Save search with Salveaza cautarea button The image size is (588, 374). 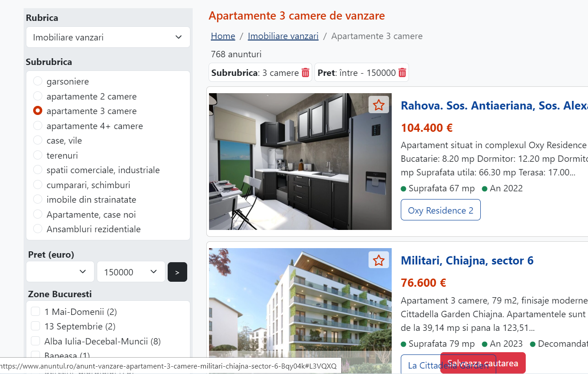pyautogui.click(x=483, y=363)
